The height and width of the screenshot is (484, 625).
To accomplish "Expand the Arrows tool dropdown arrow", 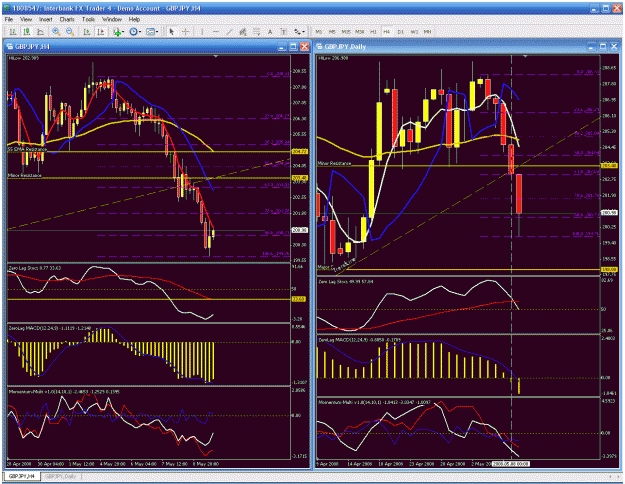I will click(304, 32).
